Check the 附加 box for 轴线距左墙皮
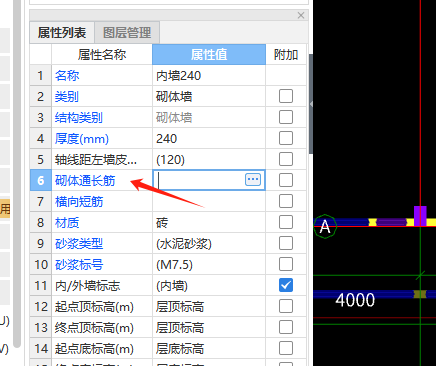This screenshot has height=366, width=436. pyautogui.click(x=286, y=159)
